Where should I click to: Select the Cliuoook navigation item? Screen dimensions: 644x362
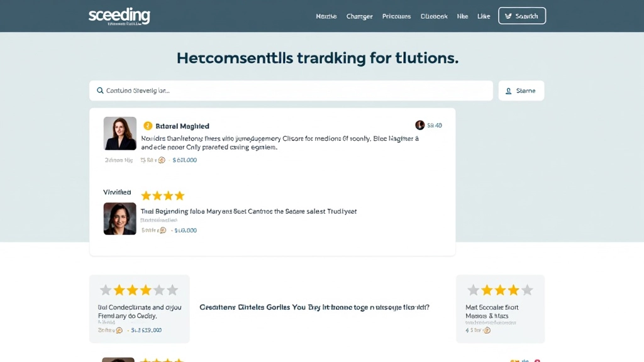pos(434,16)
